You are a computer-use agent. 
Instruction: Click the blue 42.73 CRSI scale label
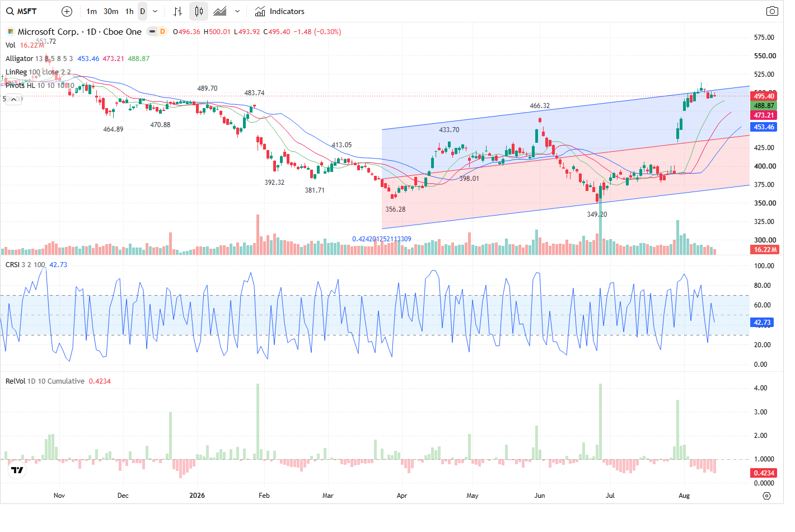[762, 323]
